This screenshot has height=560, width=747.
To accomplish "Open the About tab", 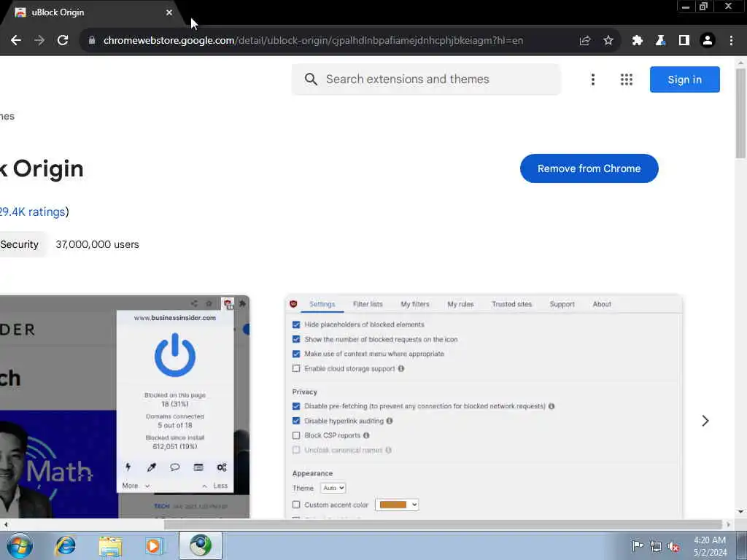I will point(602,304).
